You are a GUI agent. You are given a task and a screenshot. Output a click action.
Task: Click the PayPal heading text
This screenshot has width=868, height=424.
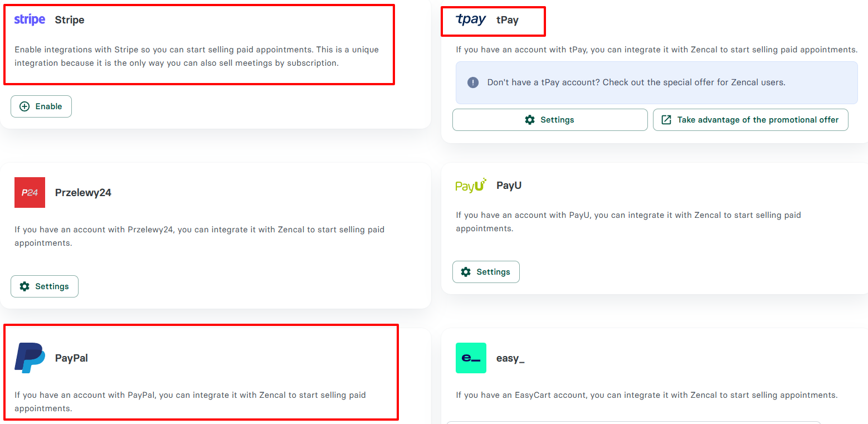[x=71, y=358]
